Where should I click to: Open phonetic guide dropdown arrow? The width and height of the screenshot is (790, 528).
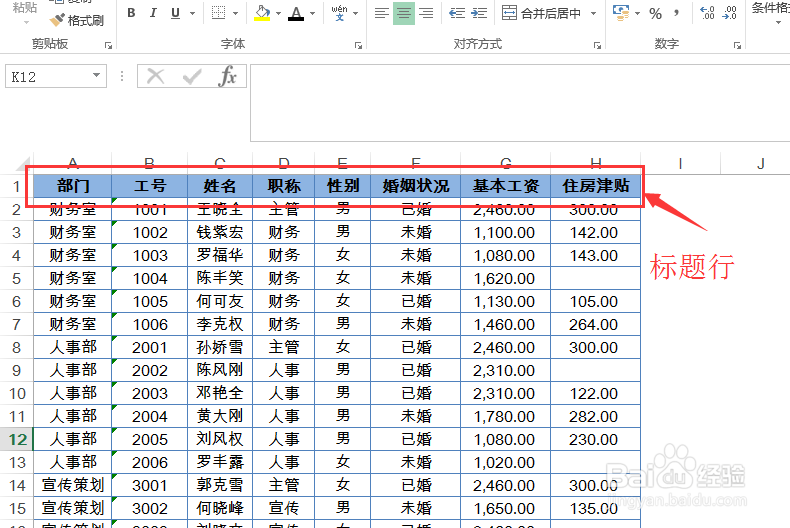tap(356, 14)
